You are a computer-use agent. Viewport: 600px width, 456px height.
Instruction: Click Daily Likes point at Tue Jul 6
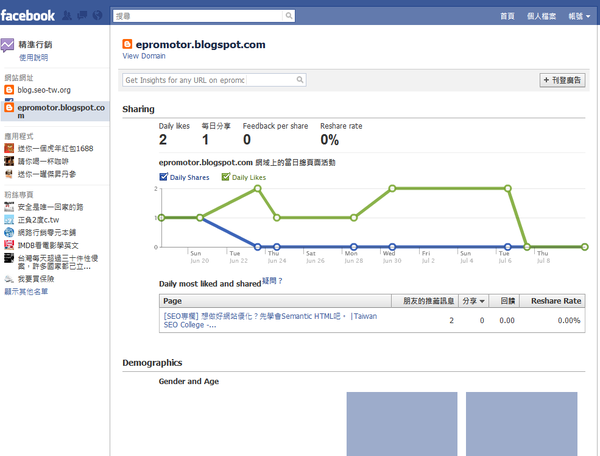coord(507,188)
